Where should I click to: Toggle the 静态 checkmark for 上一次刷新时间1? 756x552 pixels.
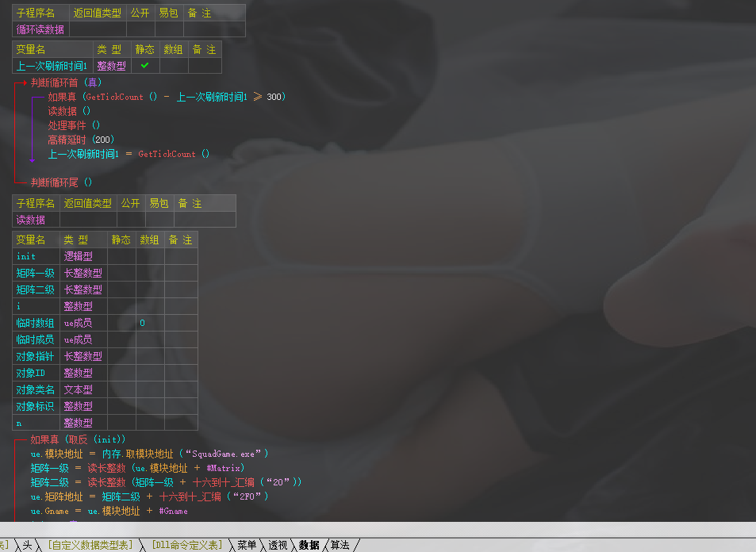pyautogui.click(x=145, y=66)
